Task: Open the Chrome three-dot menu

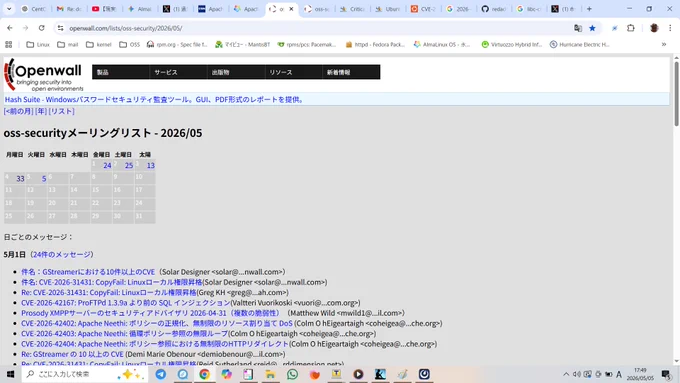Action: [x=670, y=28]
